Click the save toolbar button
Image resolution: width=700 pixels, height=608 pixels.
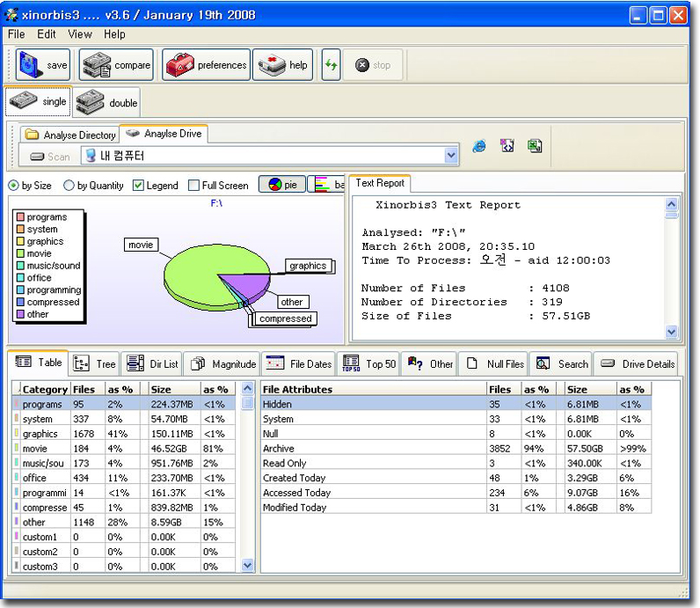(x=43, y=65)
